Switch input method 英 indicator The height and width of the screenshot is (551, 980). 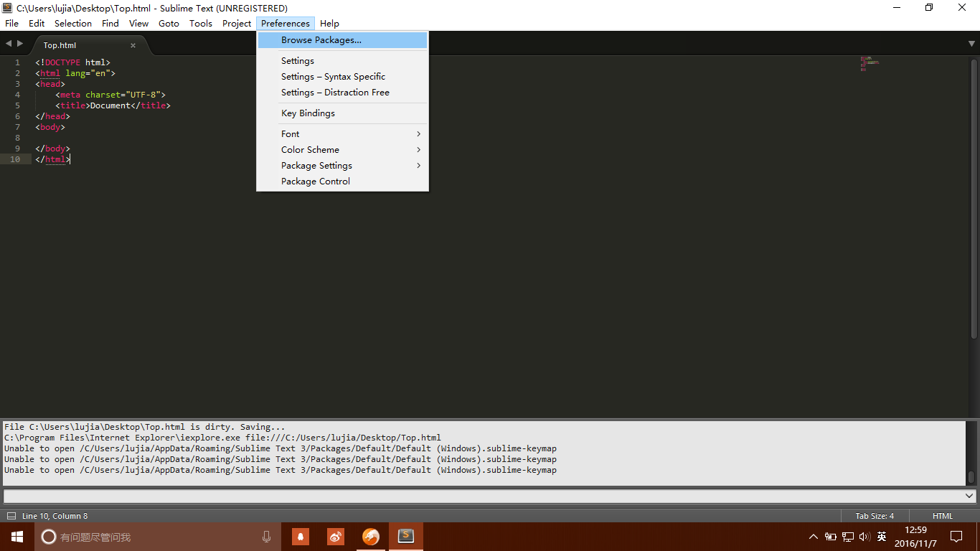click(x=882, y=537)
